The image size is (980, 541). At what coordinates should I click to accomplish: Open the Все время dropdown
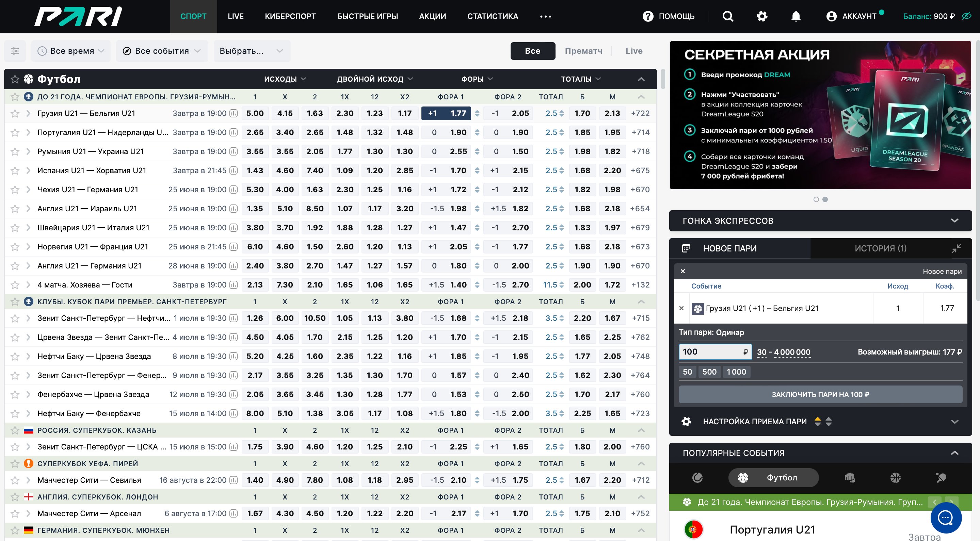[71, 51]
